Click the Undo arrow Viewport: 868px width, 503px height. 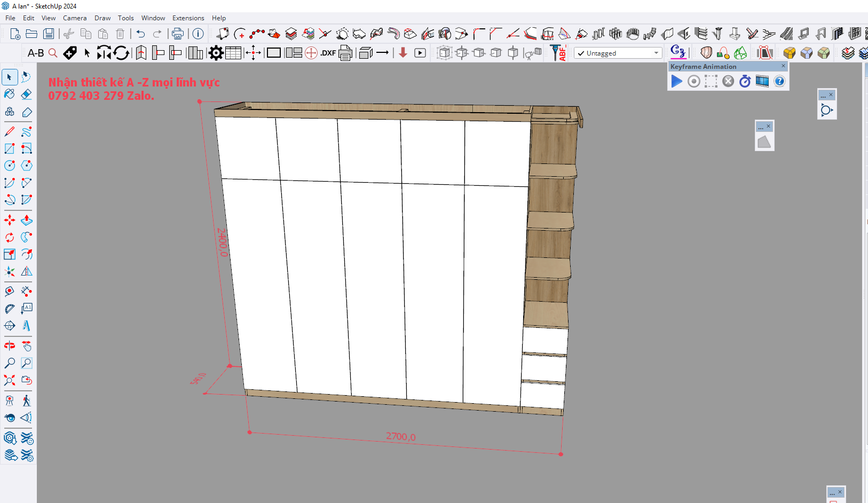coord(140,34)
